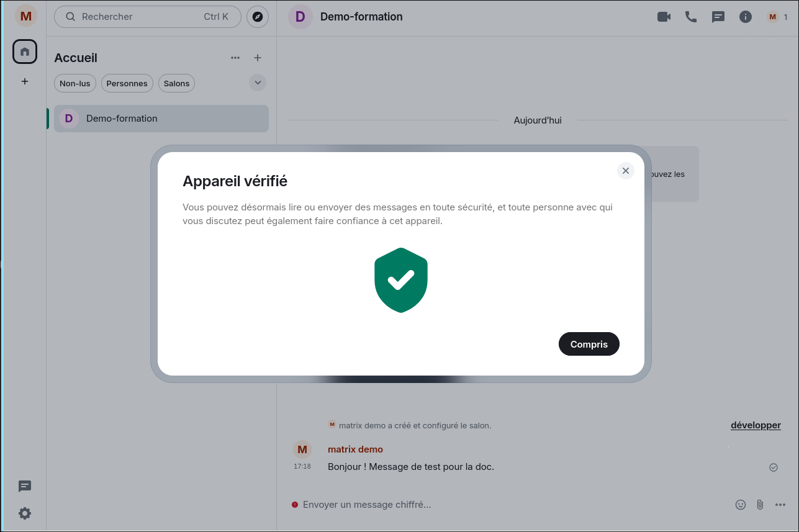This screenshot has width=799, height=532.
Task: Open the room member list with count 1
Action: click(x=777, y=17)
